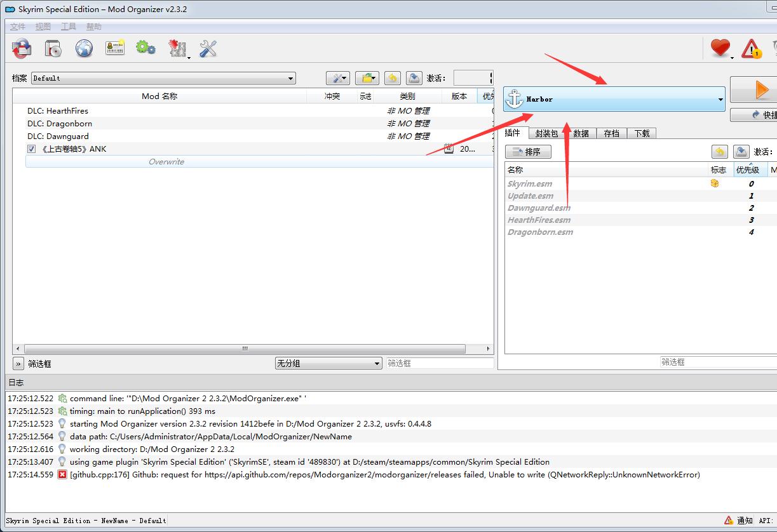Sort plugins by 优先级 column header
The height and width of the screenshot is (532, 777).
pos(750,170)
